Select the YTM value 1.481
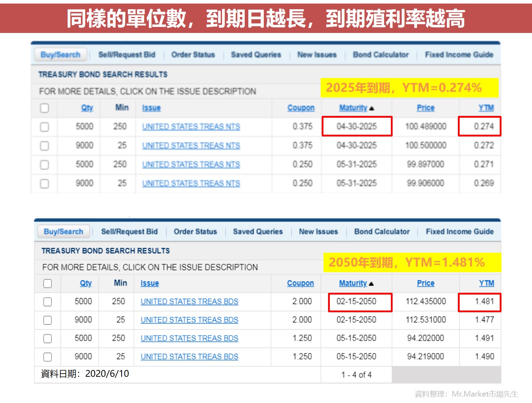The width and height of the screenshot is (532, 403). pos(484,302)
